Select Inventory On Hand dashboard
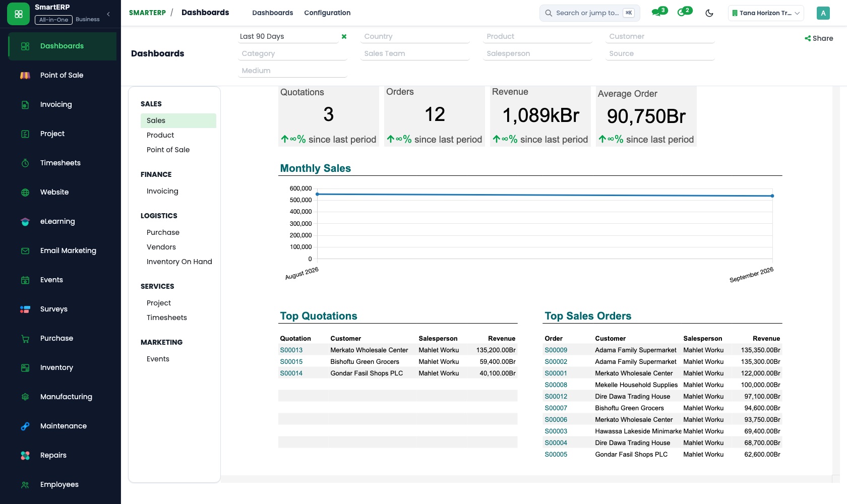 pyautogui.click(x=179, y=262)
